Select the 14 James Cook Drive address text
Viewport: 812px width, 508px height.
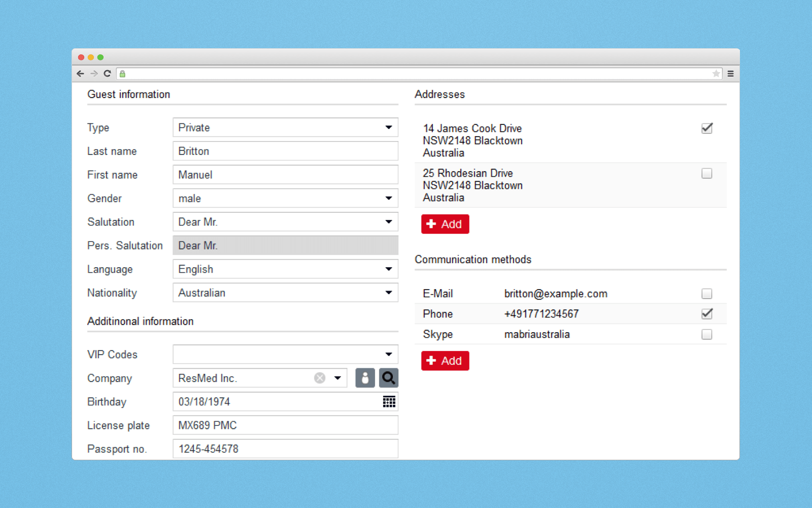pyautogui.click(x=472, y=141)
